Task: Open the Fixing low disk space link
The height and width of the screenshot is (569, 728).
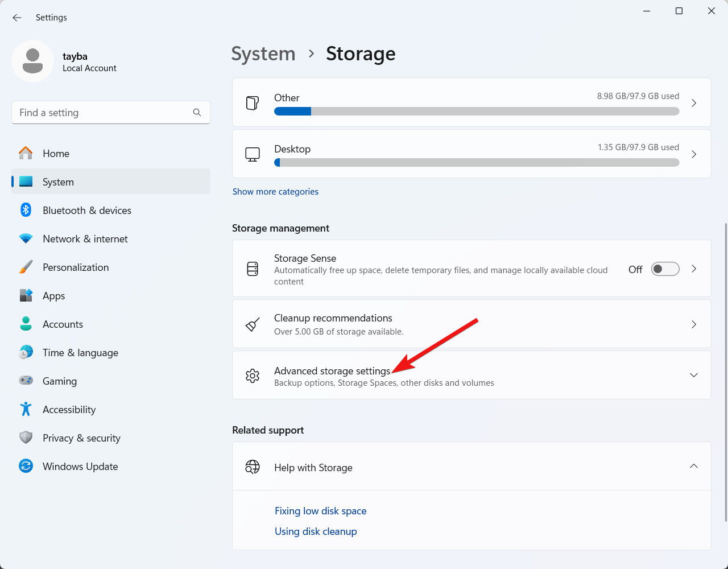Action: [320, 511]
